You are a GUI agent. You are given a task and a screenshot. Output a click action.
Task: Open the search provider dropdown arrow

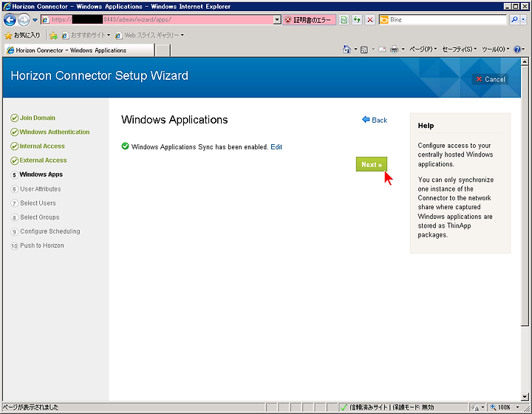click(x=523, y=20)
